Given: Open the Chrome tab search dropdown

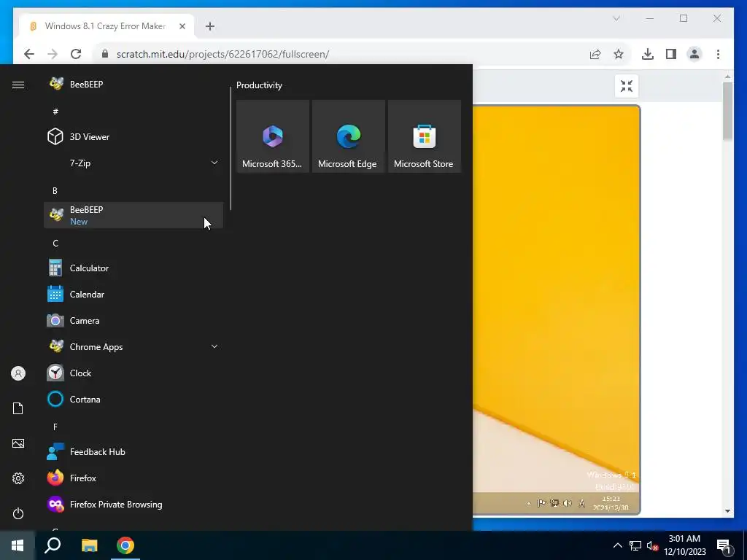Looking at the screenshot, I should (x=616, y=18).
